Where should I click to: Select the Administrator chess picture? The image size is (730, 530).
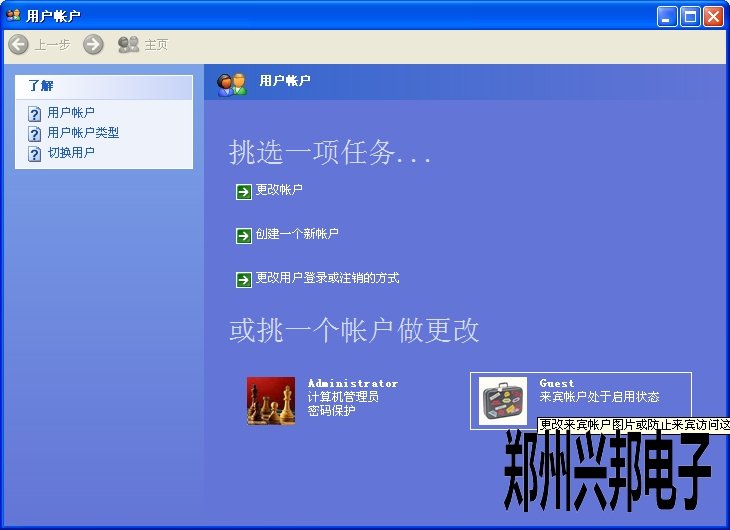pyautogui.click(x=271, y=401)
